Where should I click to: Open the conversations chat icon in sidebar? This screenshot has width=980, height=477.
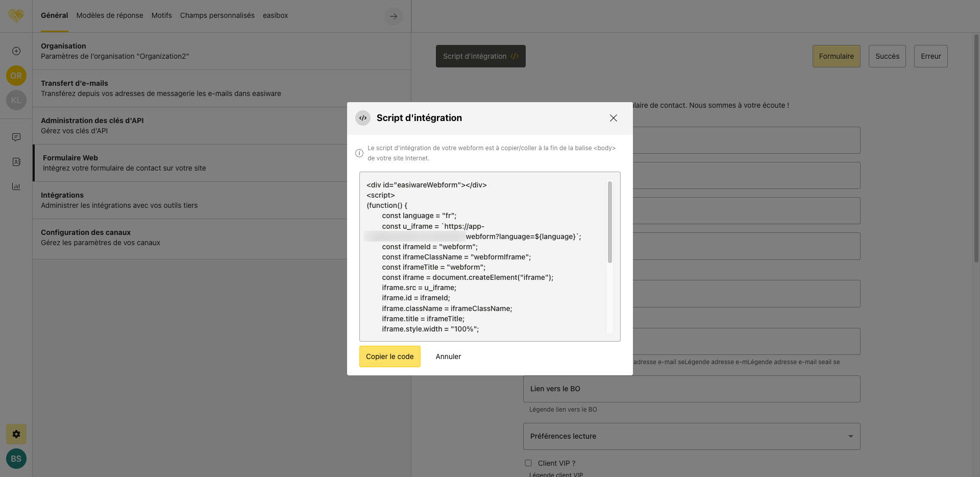click(x=16, y=137)
